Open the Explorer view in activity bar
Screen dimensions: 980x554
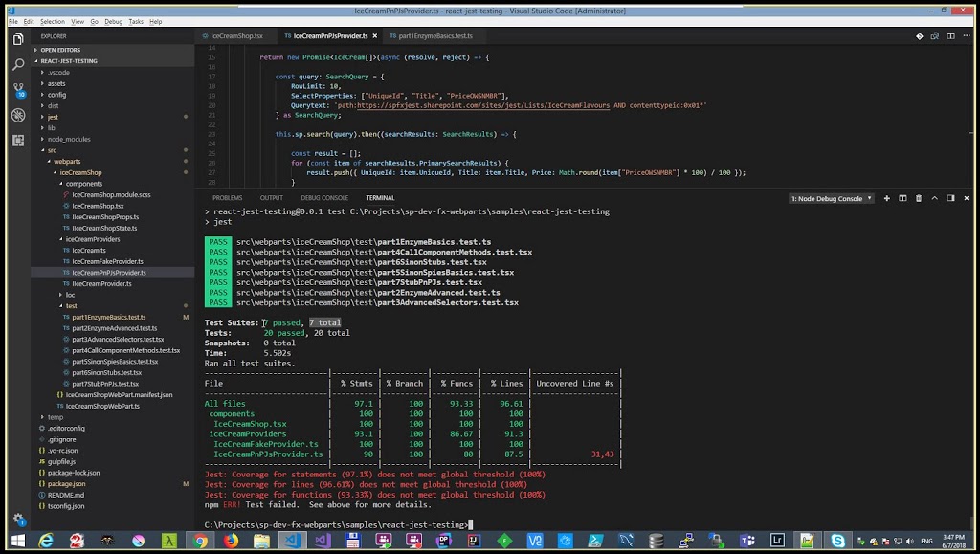pos(18,39)
